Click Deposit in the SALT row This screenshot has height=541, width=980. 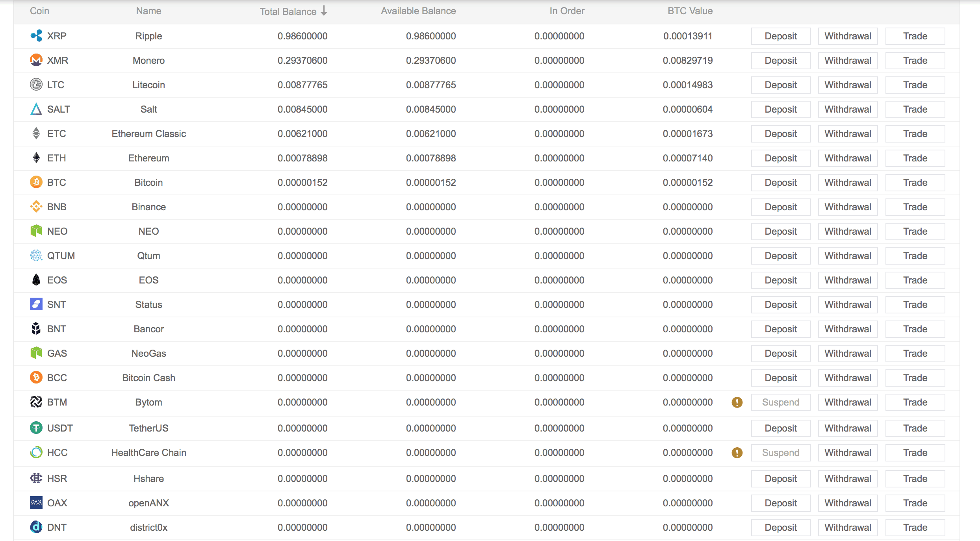point(781,109)
